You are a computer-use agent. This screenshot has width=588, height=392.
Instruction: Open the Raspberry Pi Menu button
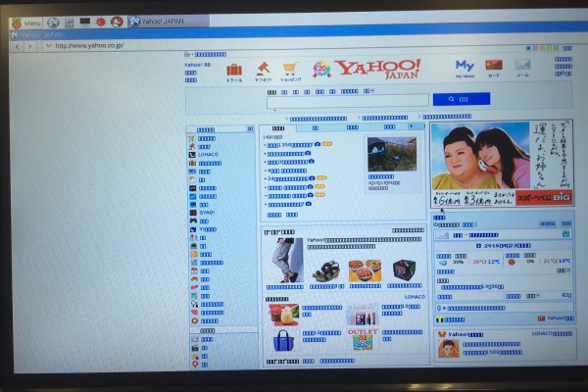pos(25,24)
